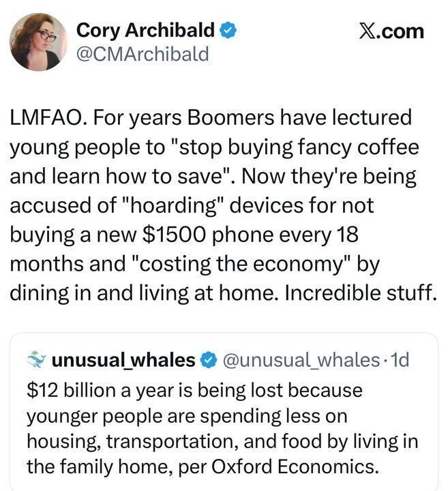Click the bold unusual_whales display name

tap(123, 360)
